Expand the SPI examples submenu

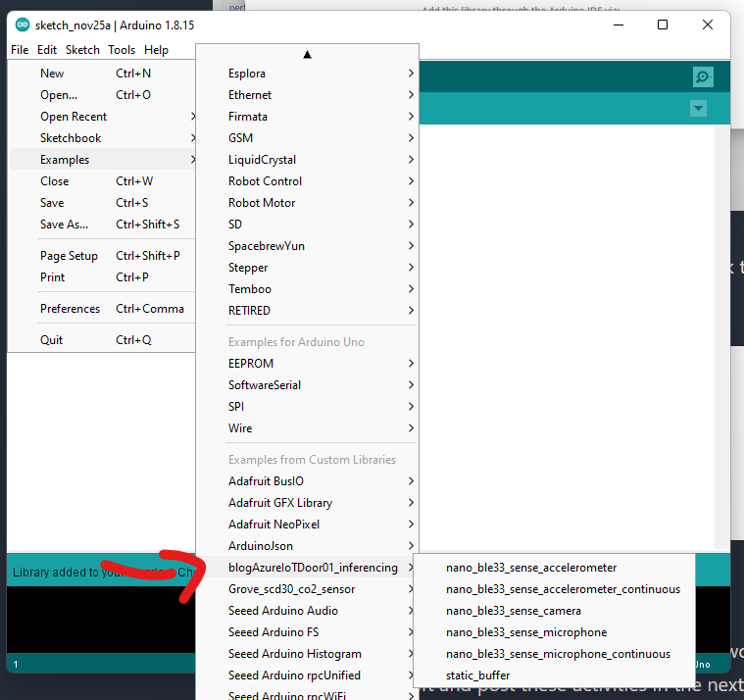coord(308,407)
